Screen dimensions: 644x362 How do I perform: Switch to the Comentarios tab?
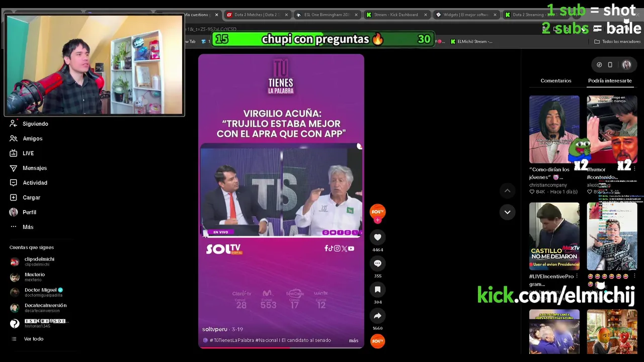pyautogui.click(x=556, y=80)
